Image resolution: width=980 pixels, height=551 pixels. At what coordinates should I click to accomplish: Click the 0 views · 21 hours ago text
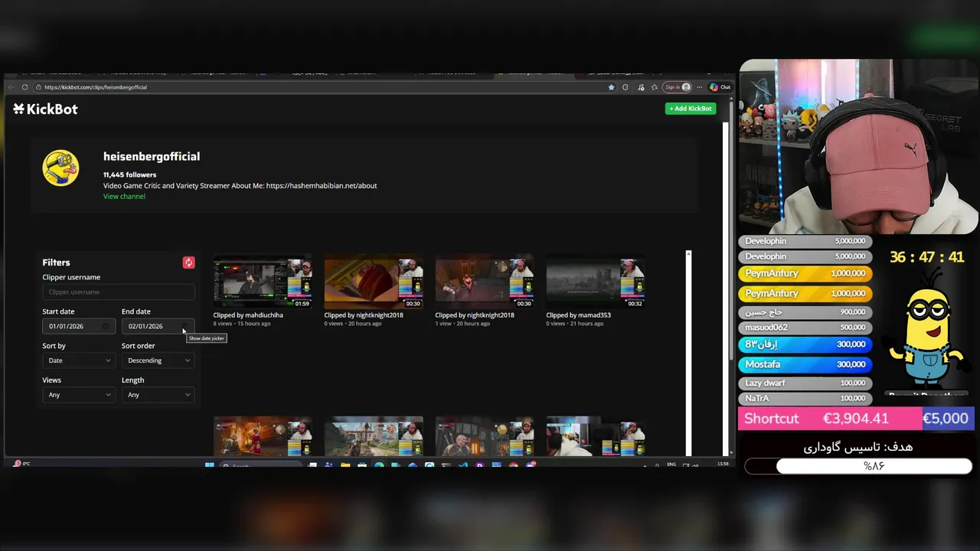[x=575, y=324]
